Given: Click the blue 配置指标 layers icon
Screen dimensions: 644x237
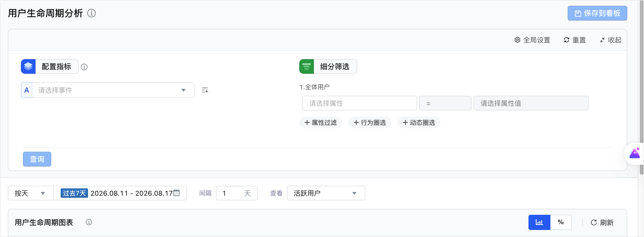Looking at the screenshot, I should point(28,66).
